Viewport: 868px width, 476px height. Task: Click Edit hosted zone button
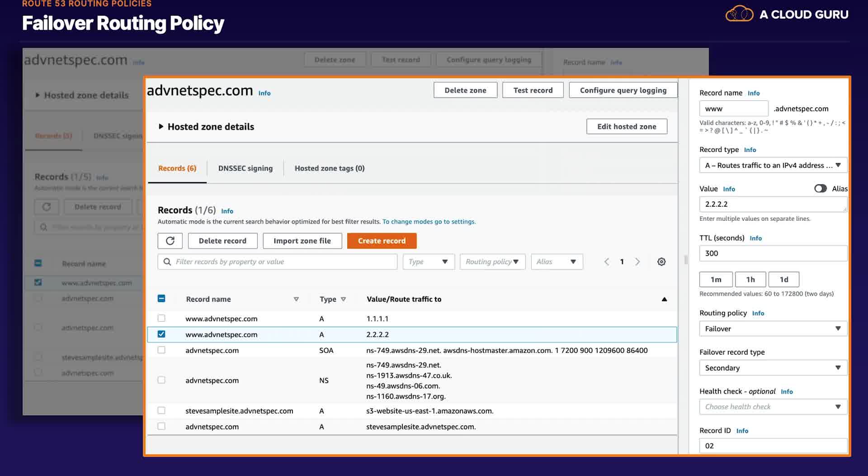627,127
